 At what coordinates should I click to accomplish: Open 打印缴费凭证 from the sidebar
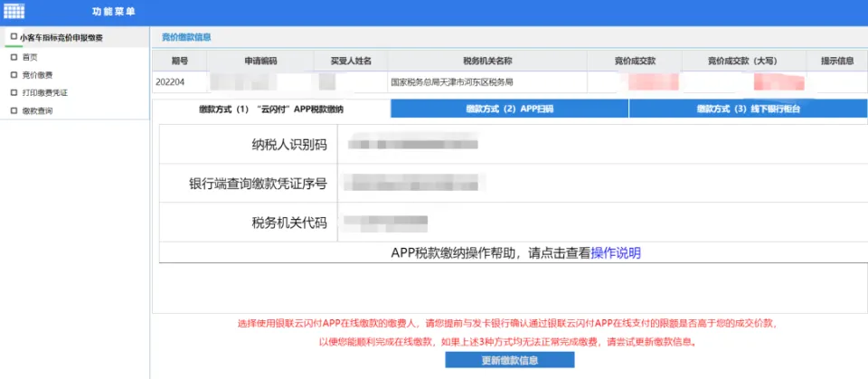[x=45, y=92]
